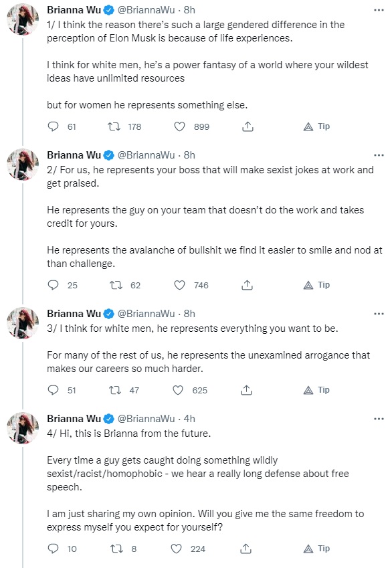Screen dimensions: 392x568
Task: Like the tweet with 899 likes
Action: (179, 126)
